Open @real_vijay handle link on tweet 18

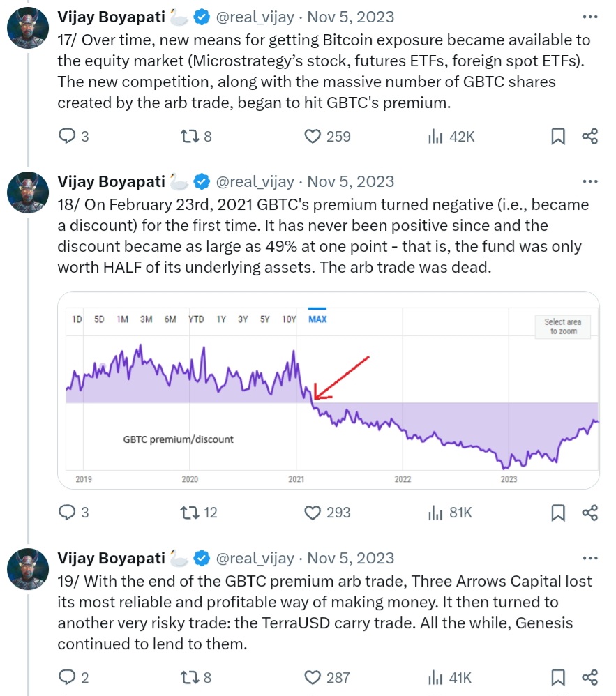pos(255,182)
